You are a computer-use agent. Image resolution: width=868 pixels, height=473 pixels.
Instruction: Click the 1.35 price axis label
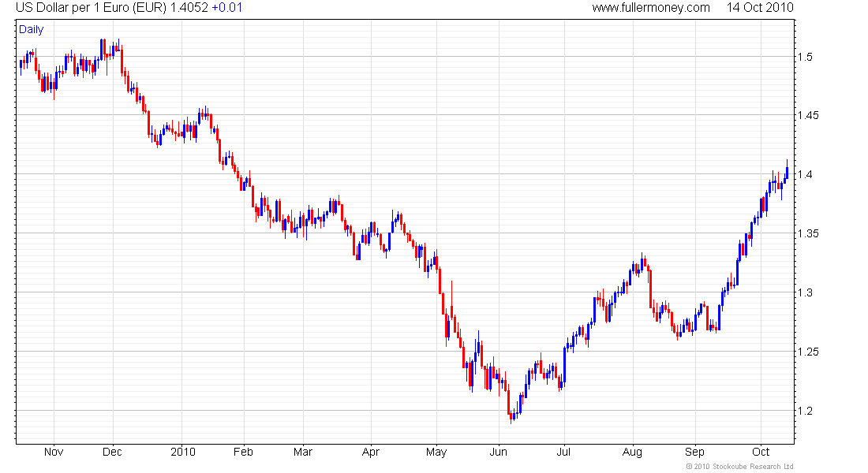(x=808, y=233)
